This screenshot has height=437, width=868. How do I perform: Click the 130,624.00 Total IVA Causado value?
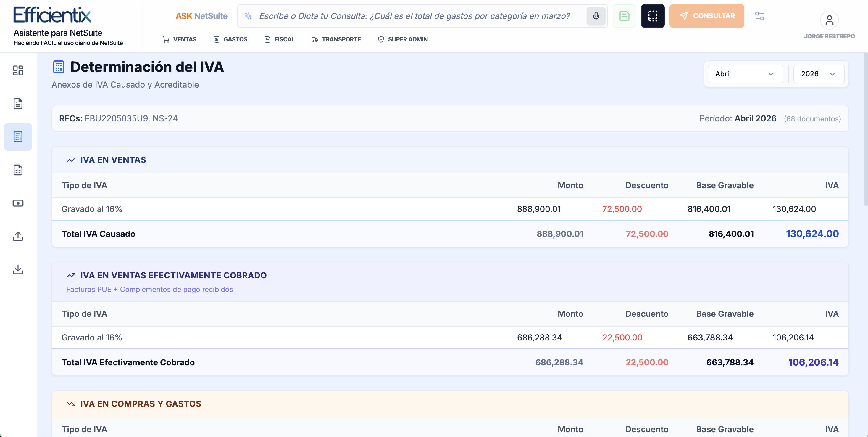tap(812, 234)
